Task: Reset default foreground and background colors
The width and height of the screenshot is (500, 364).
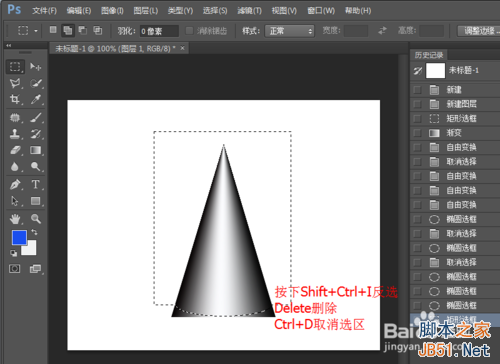Action: coord(13,253)
